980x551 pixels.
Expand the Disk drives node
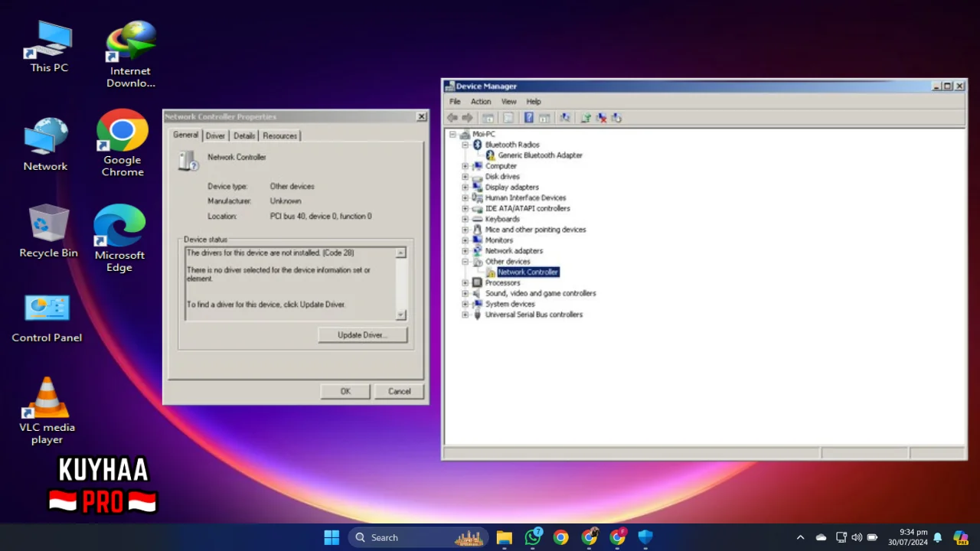click(465, 177)
